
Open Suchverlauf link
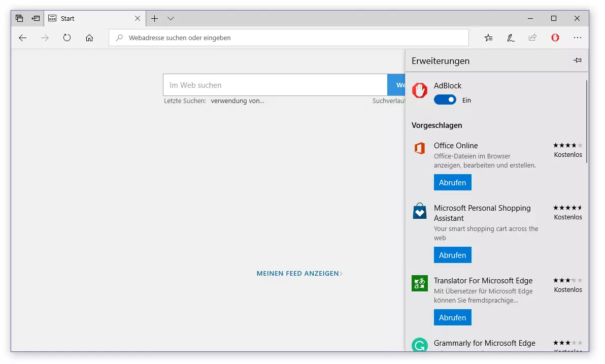389,101
